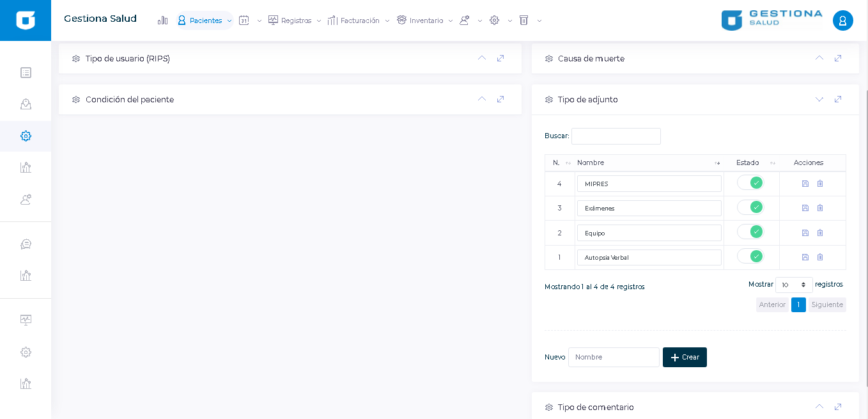Open the user profile avatar icon

pos(842,20)
